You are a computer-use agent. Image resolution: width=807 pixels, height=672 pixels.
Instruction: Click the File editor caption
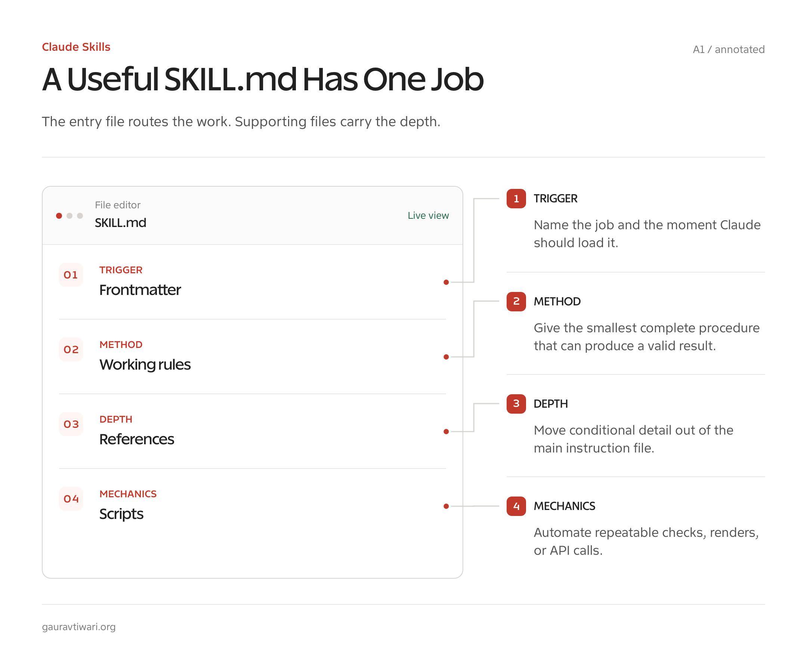(118, 205)
